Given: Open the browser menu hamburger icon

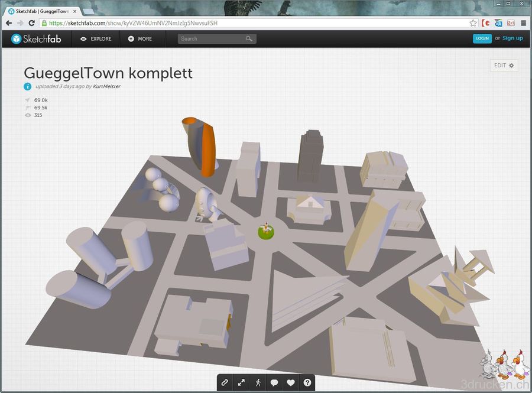Looking at the screenshot, I should click(524, 23).
